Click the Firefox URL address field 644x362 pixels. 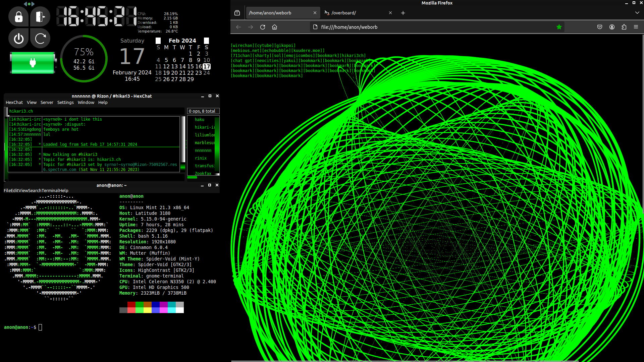pyautogui.click(x=433, y=27)
